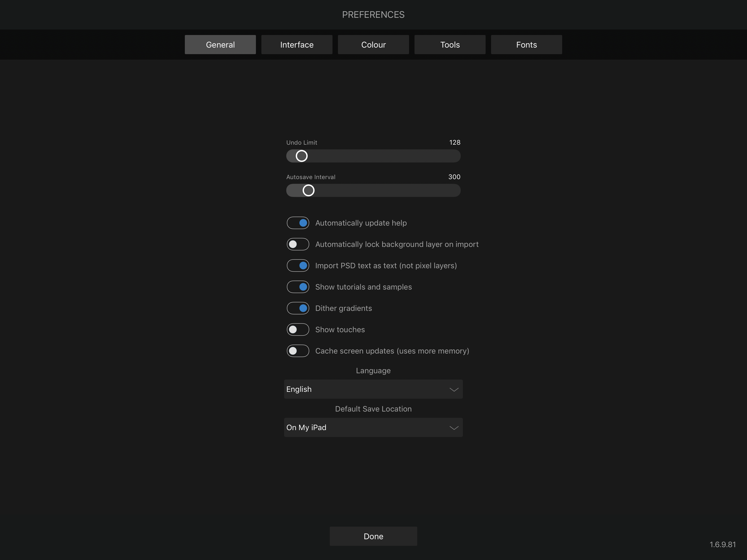Open the Interface preferences tab
Image resolution: width=747 pixels, height=560 pixels.
click(x=297, y=45)
